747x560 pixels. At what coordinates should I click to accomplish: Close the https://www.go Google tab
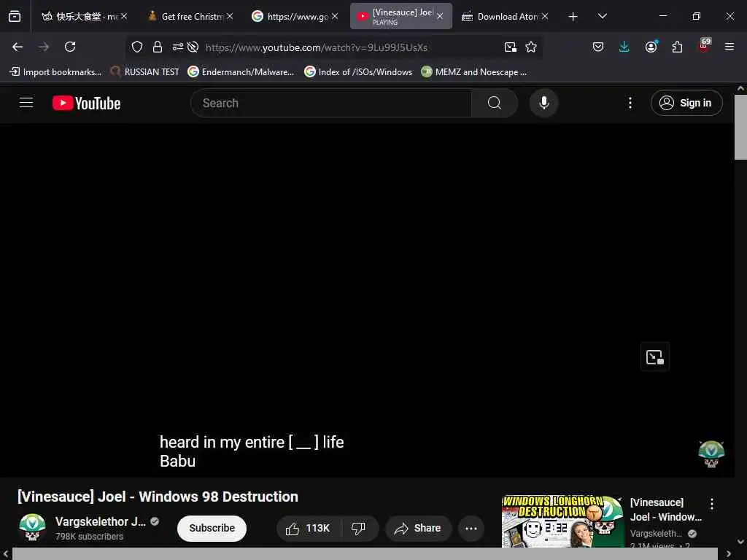(x=335, y=16)
